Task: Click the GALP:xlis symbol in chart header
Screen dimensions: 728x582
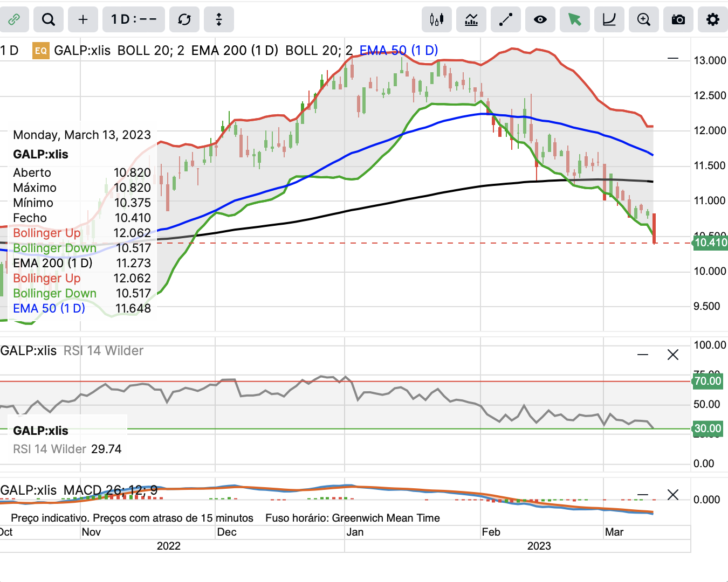Action: [x=82, y=51]
